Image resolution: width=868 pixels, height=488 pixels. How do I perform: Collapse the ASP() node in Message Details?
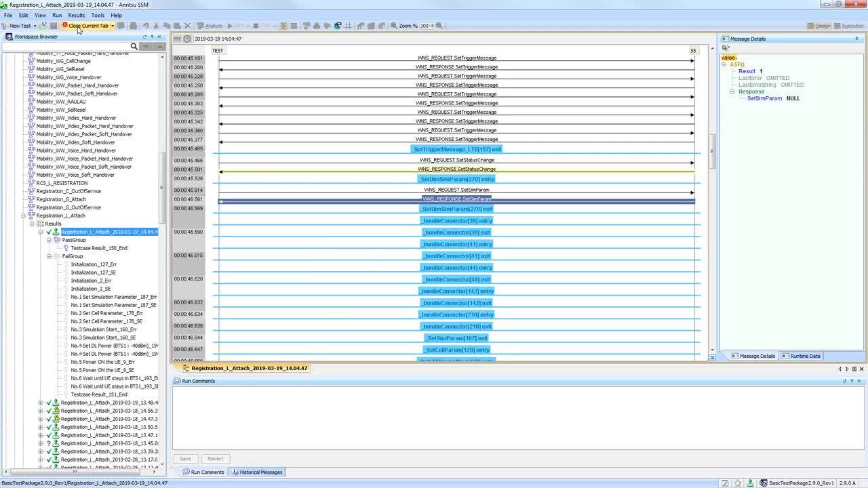pyautogui.click(x=724, y=64)
